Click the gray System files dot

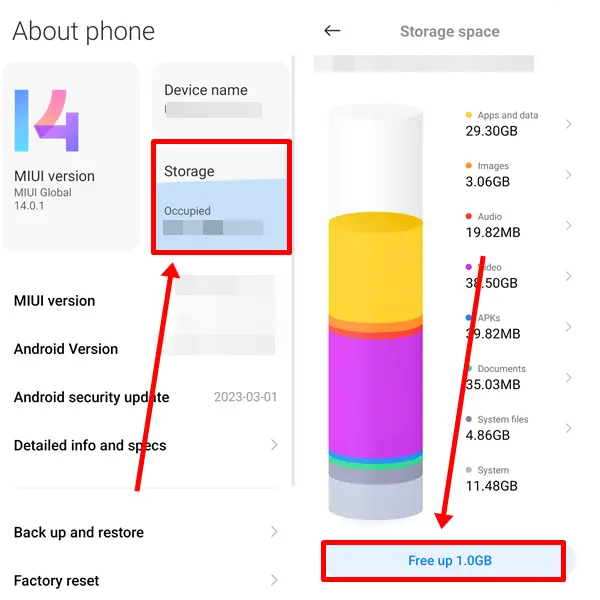click(x=469, y=419)
